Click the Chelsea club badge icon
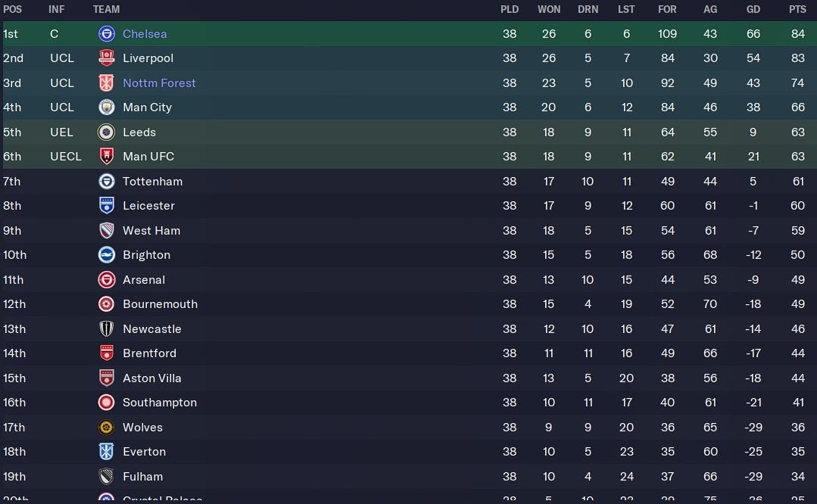This screenshot has width=817, height=504. 107,34
